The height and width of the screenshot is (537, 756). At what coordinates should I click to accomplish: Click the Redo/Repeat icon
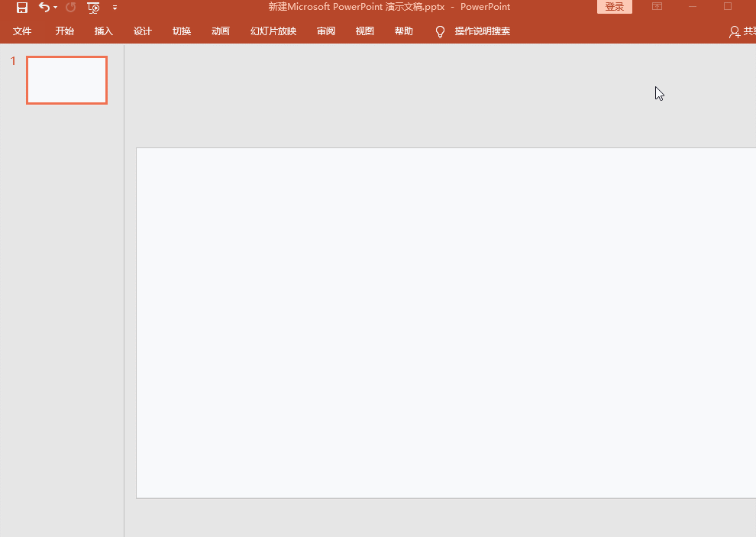[71, 8]
